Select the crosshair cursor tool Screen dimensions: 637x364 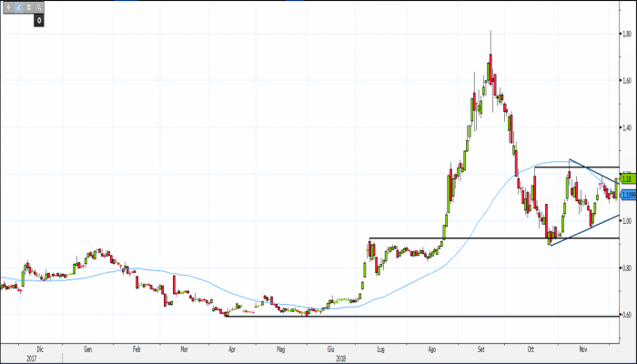tap(9, 7)
